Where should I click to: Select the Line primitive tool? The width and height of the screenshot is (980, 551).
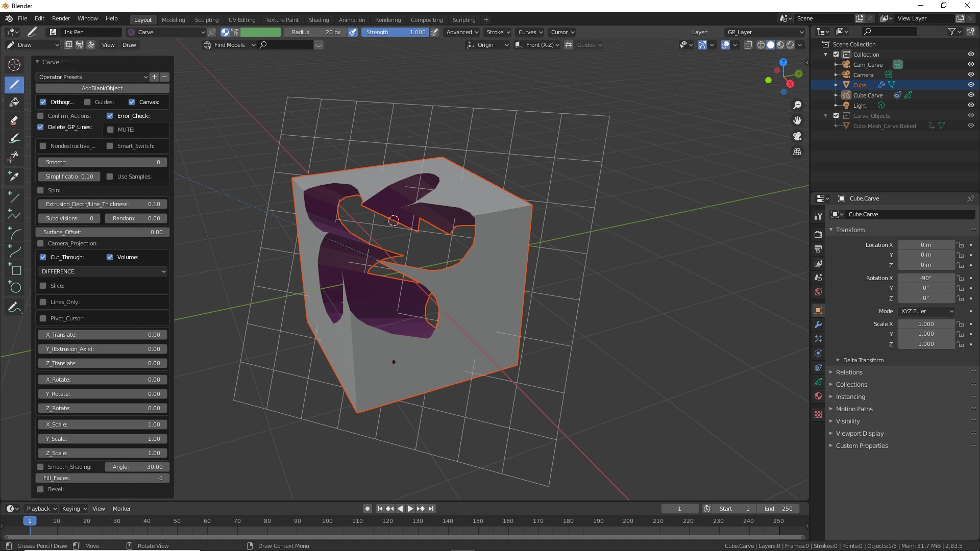click(14, 197)
